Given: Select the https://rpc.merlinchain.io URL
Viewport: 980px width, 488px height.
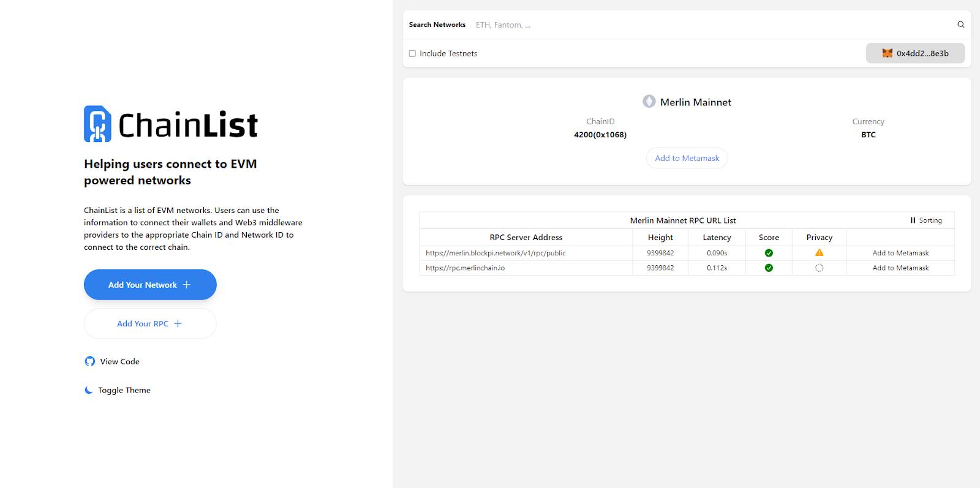Looking at the screenshot, I should coord(465,268).
